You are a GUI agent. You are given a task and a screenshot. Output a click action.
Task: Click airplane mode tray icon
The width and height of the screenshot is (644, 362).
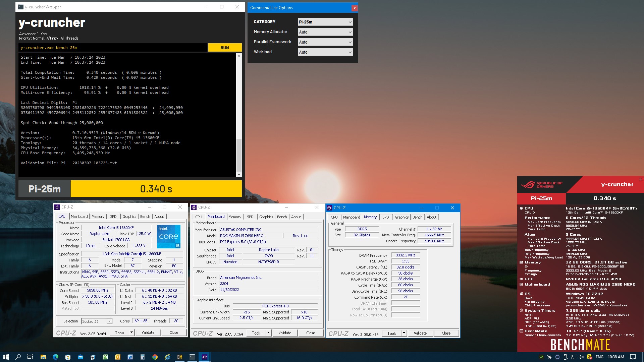[549, 357]
